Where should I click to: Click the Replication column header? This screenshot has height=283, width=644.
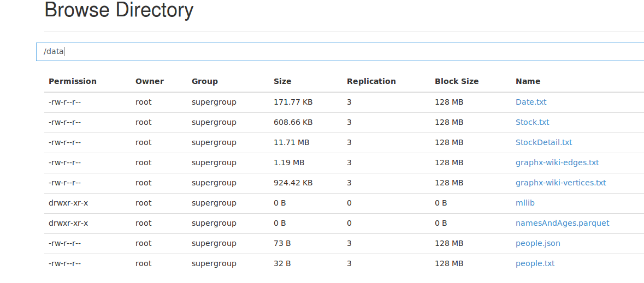(x=371, y=81)
